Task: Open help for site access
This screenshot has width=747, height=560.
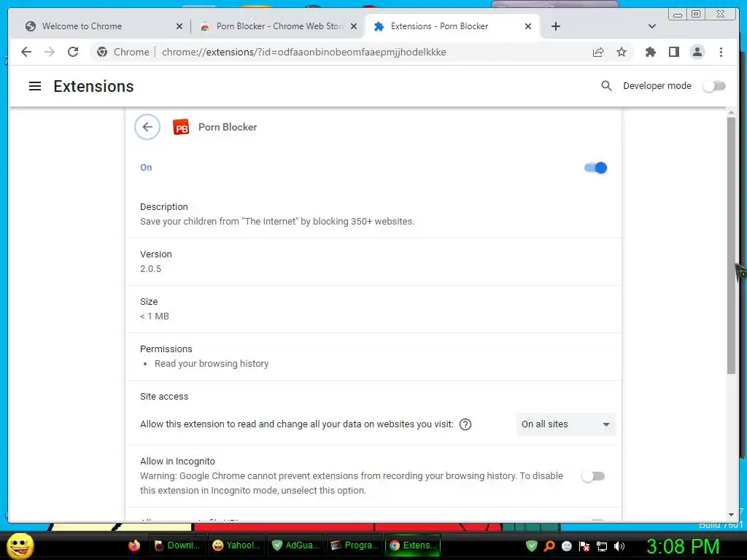Action: coord(465,424)
